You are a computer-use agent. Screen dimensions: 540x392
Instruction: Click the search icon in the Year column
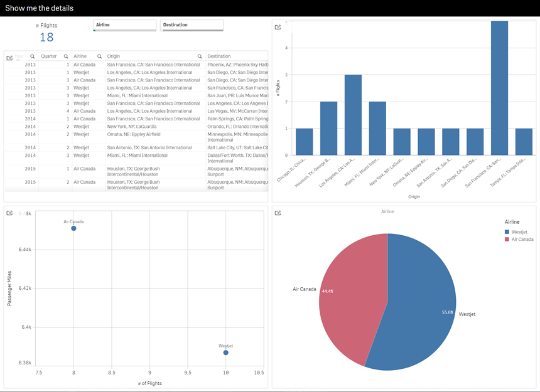click(31, 56)
